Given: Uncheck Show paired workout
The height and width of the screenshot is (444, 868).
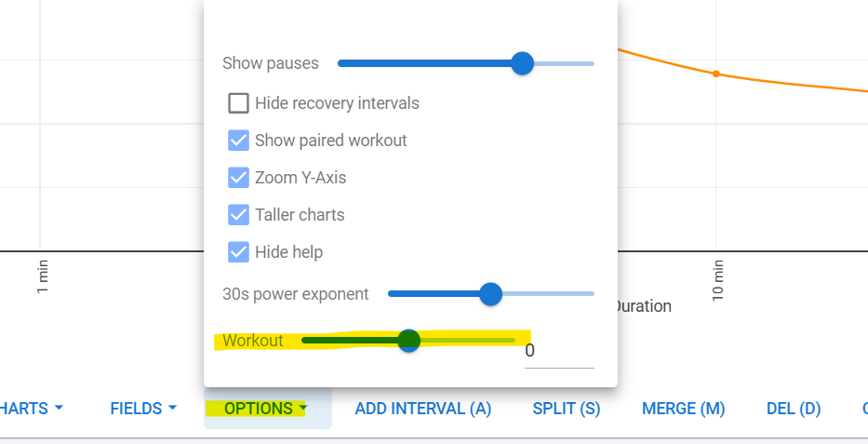Looking at the screenshot, I should coord(238,140).
